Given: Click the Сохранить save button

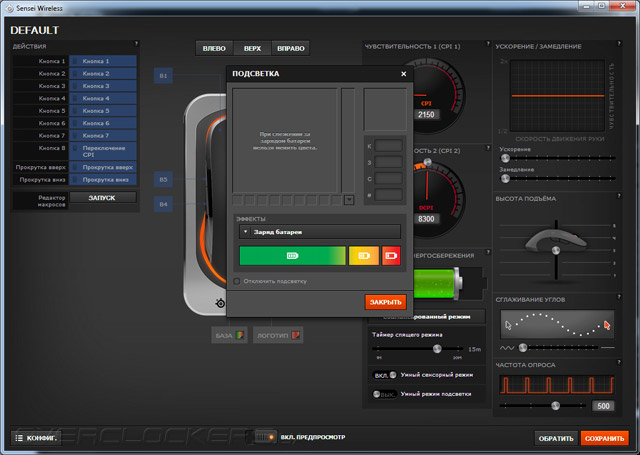Looking at the screenshot, I should (x=604, y=438).
